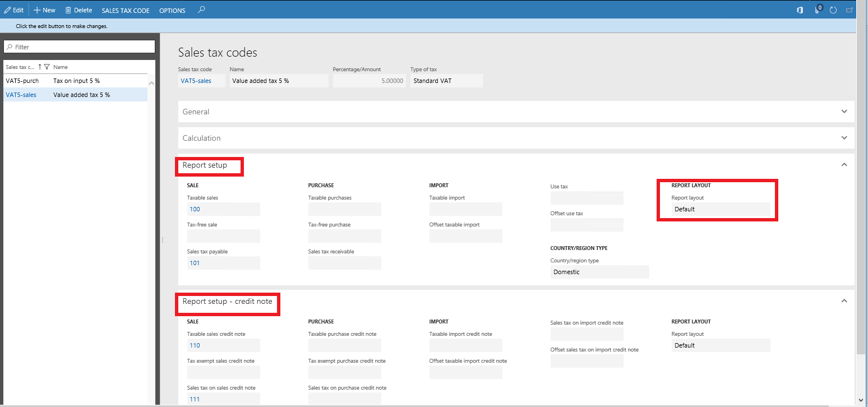The height and width of the screenshot is (407, 868).
Task: Open the OPTIONS menu
Action: (172, 11)
